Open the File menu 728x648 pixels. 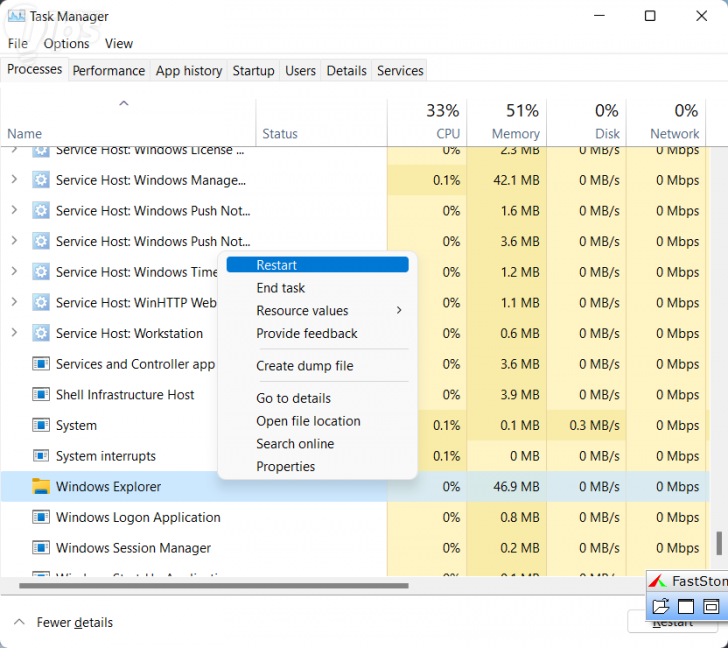click(x=18, y=44)
